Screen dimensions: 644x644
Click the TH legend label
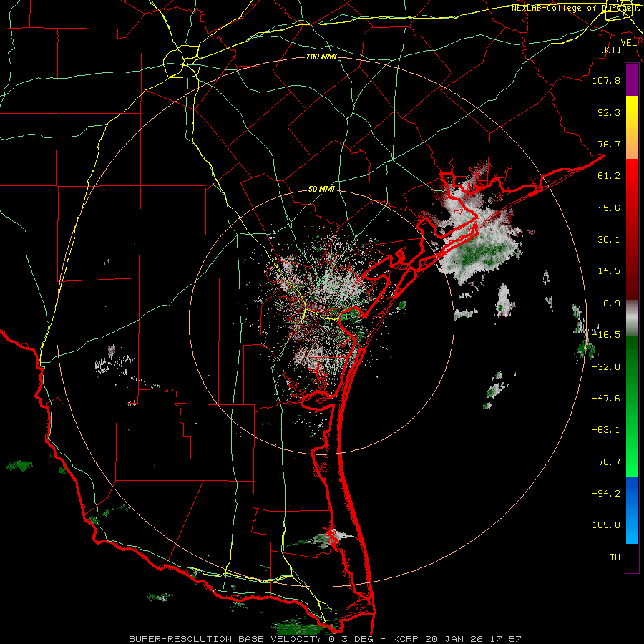(615, 557)
